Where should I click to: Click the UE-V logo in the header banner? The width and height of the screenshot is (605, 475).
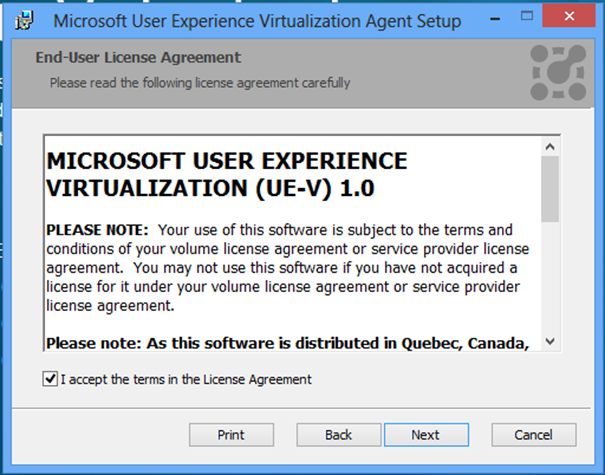558,73
